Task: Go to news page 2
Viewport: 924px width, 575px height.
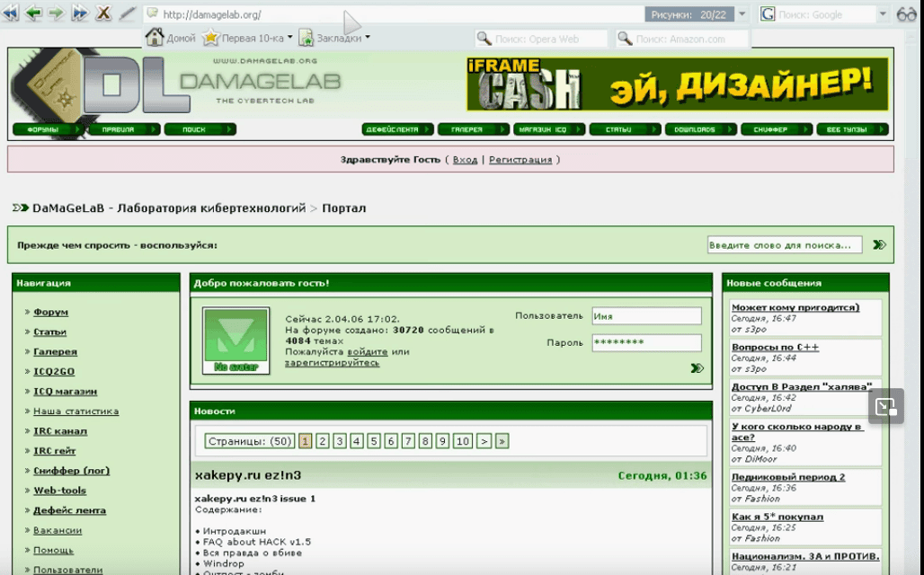Action: point(323,441)
